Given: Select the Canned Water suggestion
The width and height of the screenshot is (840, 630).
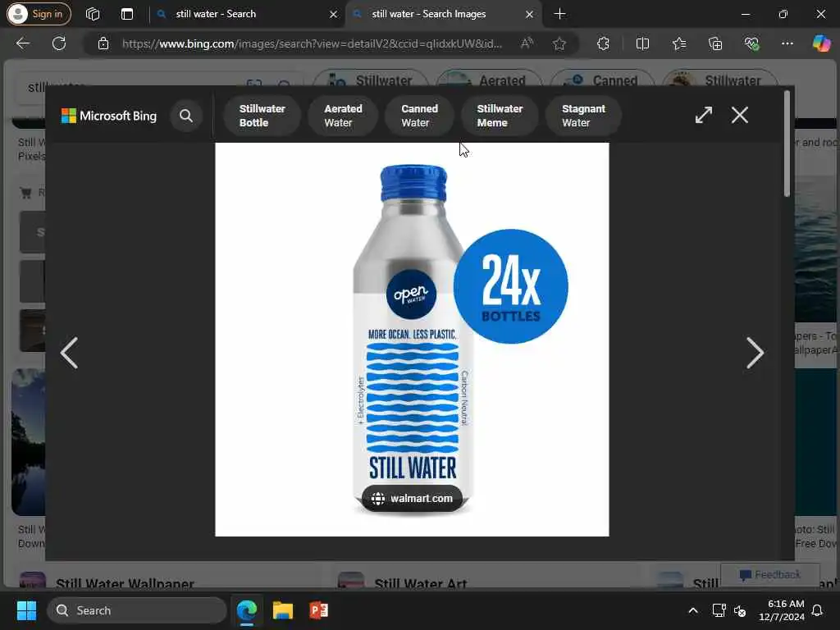Looking at the screenshot, I should pyautogui.click(x=419, y=116).
